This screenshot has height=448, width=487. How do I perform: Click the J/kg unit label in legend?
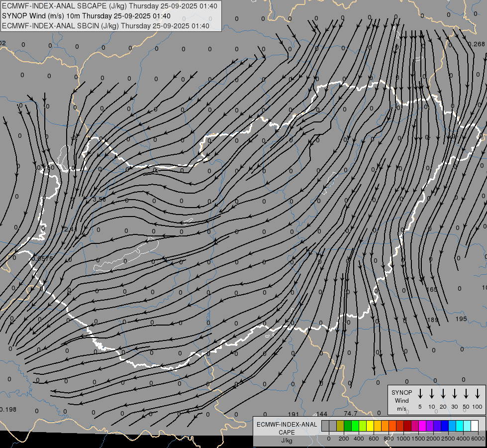287,441
